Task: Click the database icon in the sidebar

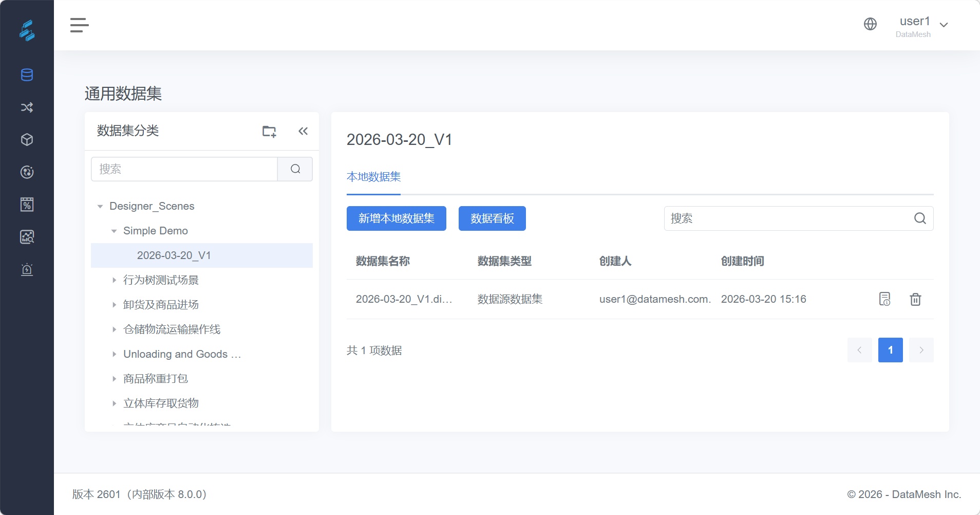Action: tap(27, 75)
